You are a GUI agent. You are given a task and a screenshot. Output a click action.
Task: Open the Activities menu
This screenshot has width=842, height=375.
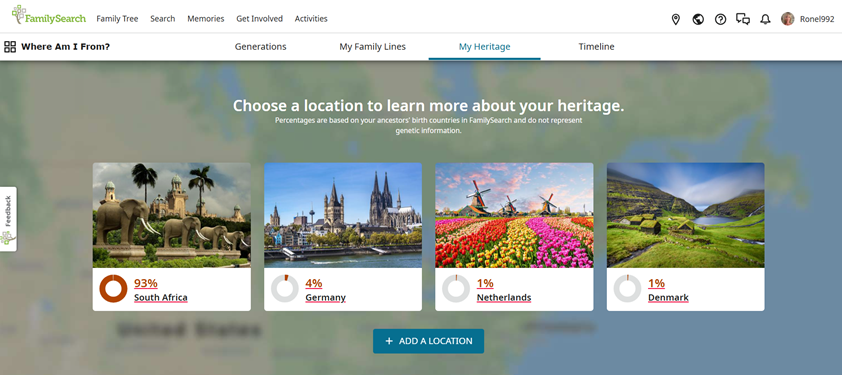pyautogui.click(x=311, y=19)
